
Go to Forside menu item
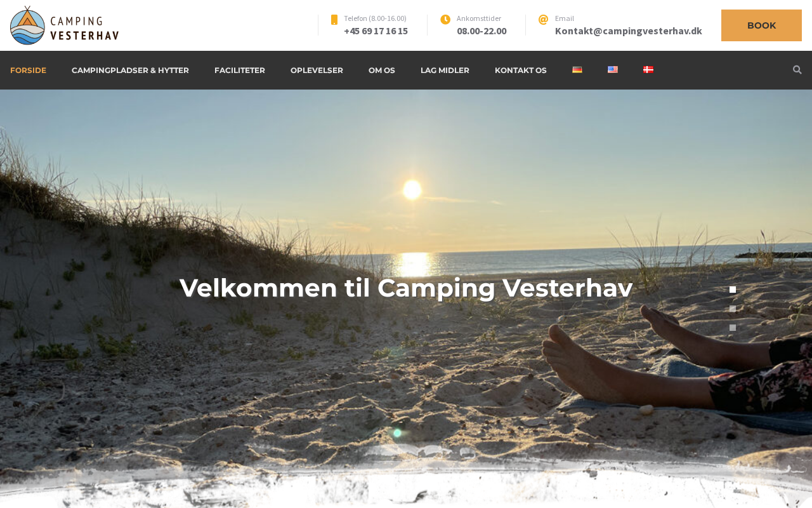point(28,70)
